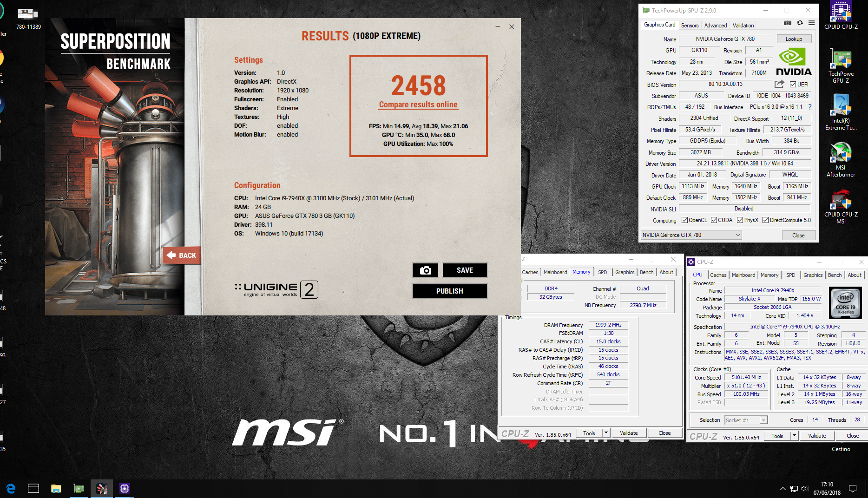Click Validate in the left CPU-Z window
This screenshot has width=868, height=498.
(629, 433)
